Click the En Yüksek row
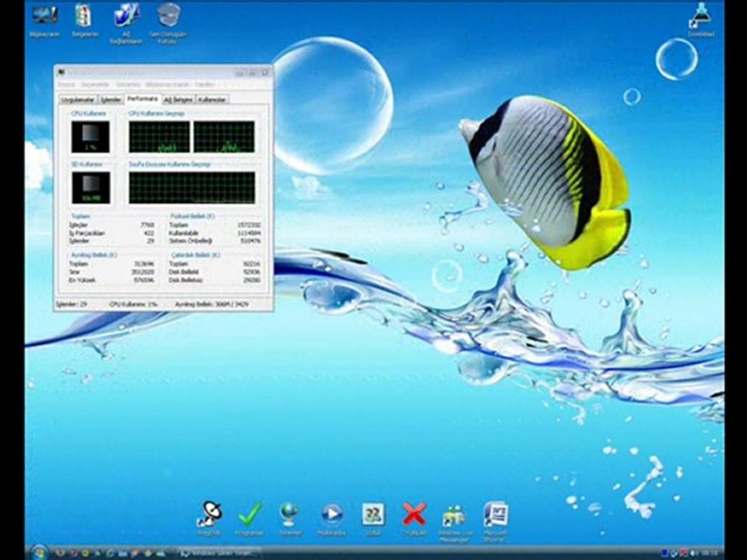The width and height of the screenshot is (747, 560). pos(111,280)
